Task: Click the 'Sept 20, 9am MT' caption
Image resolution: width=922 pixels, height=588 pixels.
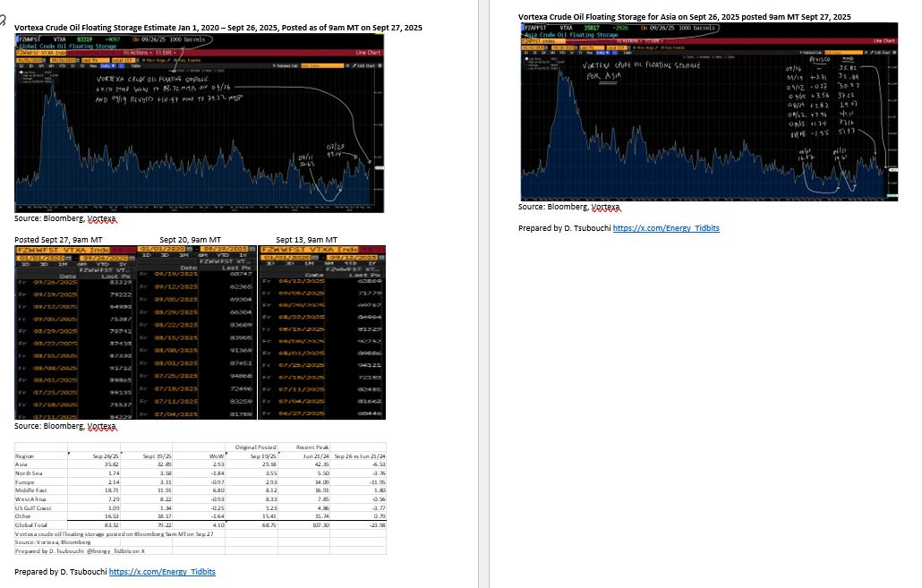Action: click(190, 240)
